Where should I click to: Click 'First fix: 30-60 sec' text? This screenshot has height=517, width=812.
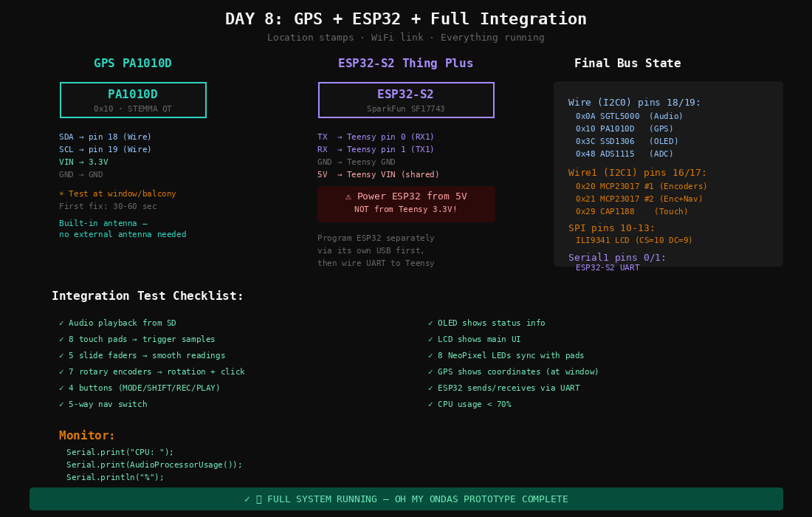coord(108,206)
